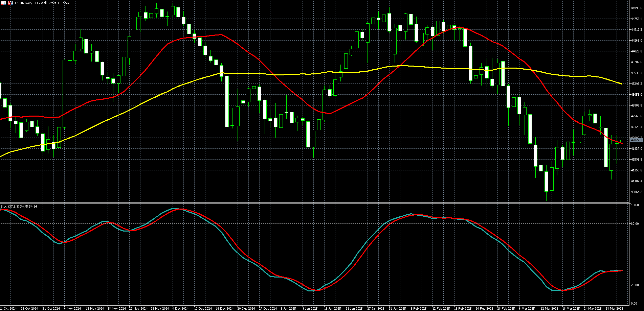Click the 42809.8 price level label
This screenshot has width=644, height=311.
(x=637, y=105)
